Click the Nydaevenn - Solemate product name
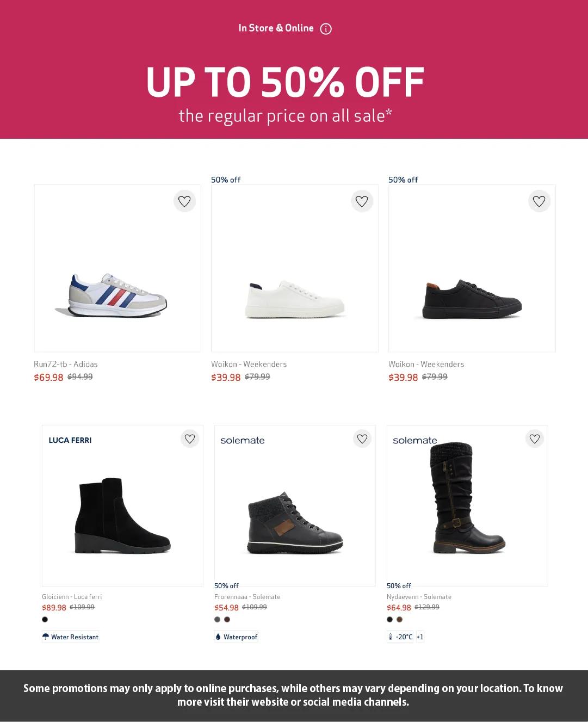 [419, 597]
